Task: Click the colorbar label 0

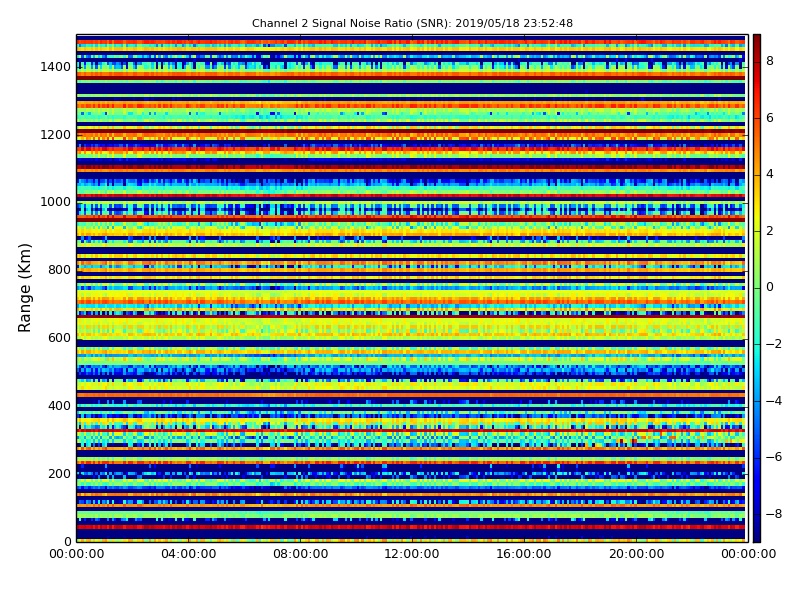Action: (770, 287)
